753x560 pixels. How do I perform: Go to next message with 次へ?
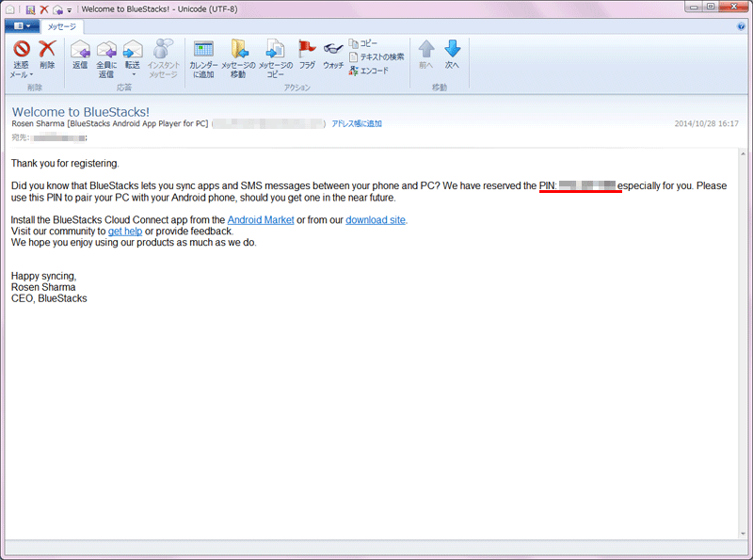pyautogui.click(x=452, y=55)
